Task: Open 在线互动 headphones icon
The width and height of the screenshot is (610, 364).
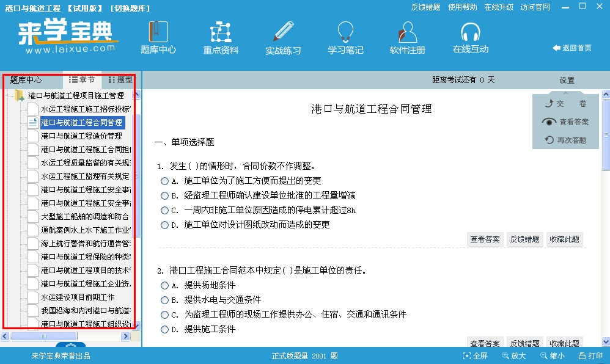Action: [x=471, y=32]
